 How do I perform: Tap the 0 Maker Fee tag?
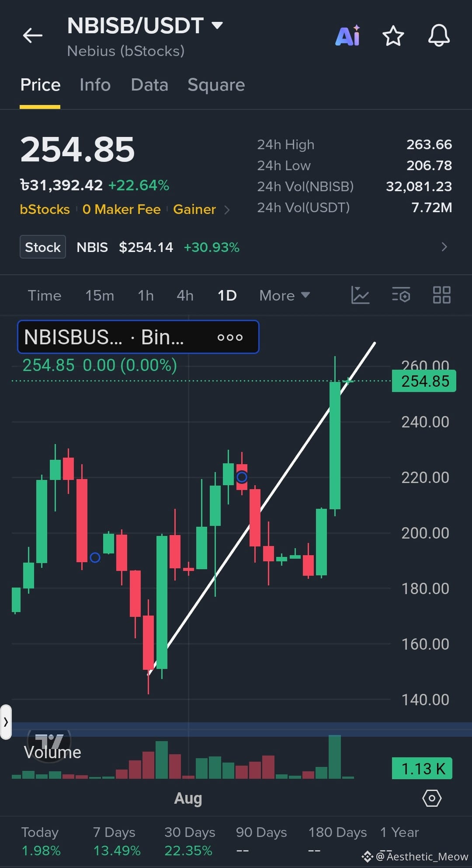tap(121, 210)
